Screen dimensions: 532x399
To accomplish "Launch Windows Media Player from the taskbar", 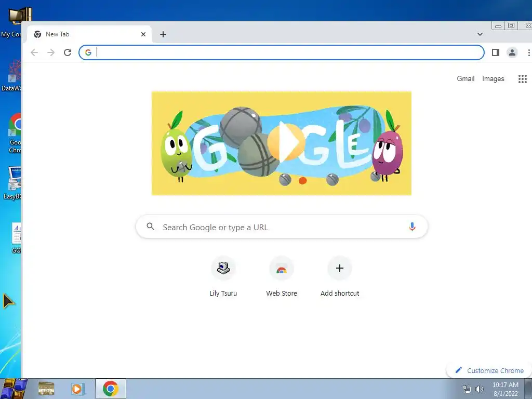I will point(77,389).
